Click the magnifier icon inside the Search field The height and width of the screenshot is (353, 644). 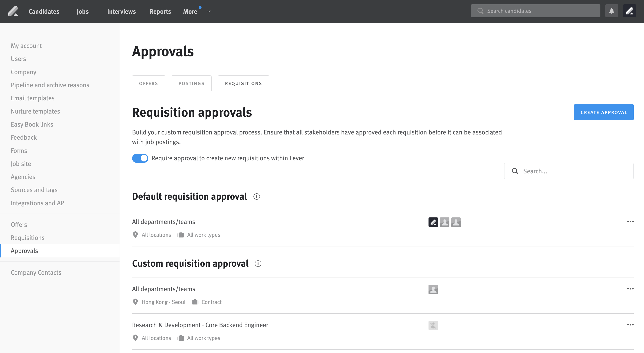(515, 171)
